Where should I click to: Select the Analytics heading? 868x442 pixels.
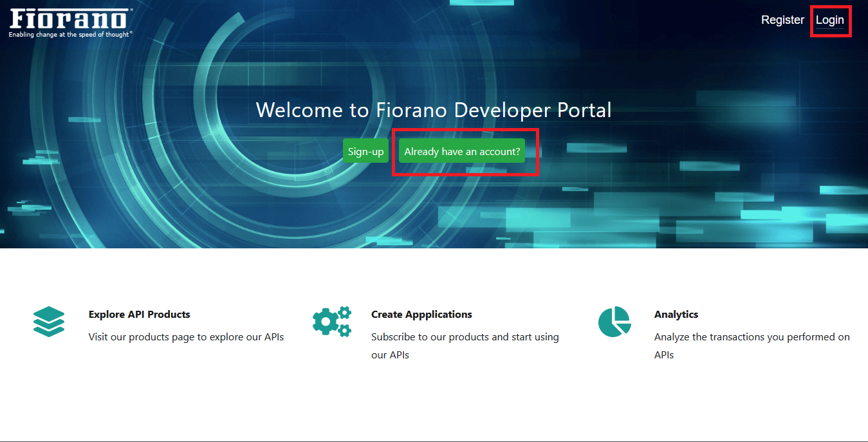point(676,315)
